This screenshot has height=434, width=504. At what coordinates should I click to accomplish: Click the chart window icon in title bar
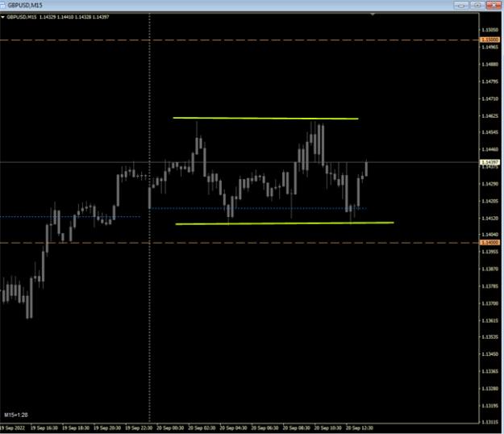click(2, 5)
